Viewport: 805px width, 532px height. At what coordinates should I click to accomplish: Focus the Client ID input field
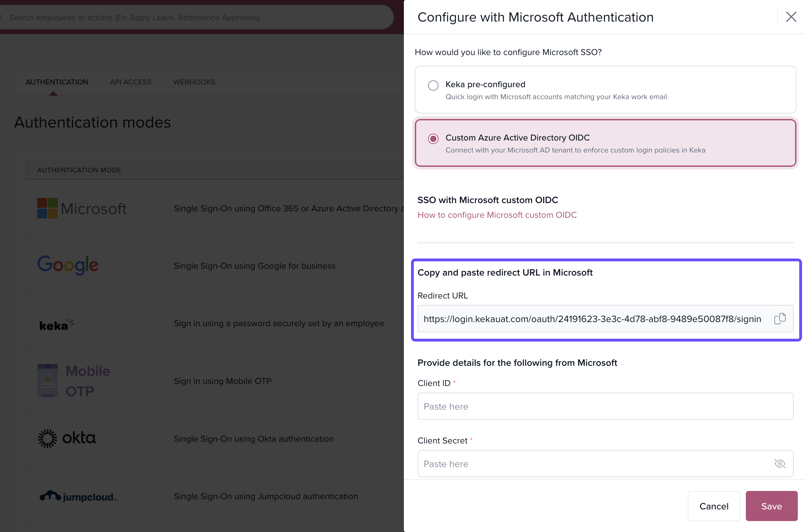605,406
